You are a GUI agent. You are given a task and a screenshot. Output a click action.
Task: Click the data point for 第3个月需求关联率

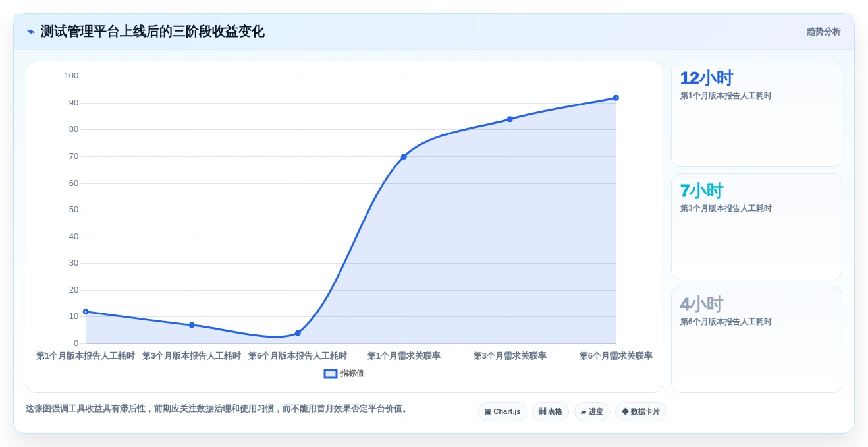[x=510, y=119]
